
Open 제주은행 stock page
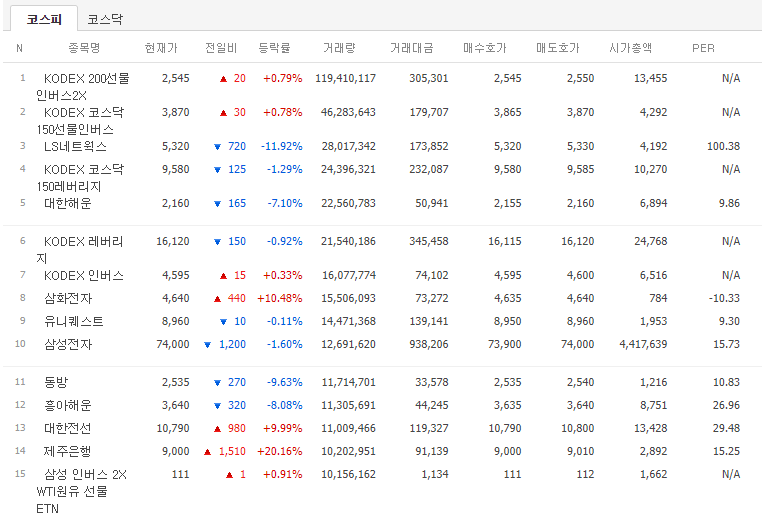point(68,451)
